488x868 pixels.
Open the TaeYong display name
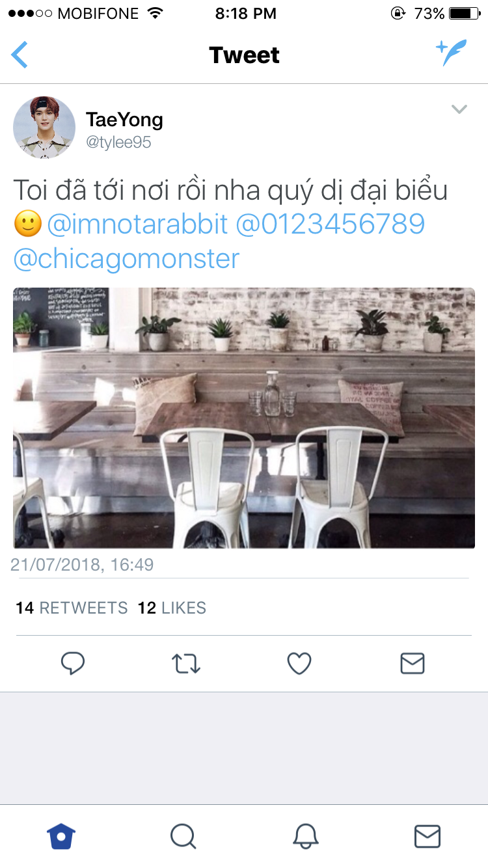point(124,120)
